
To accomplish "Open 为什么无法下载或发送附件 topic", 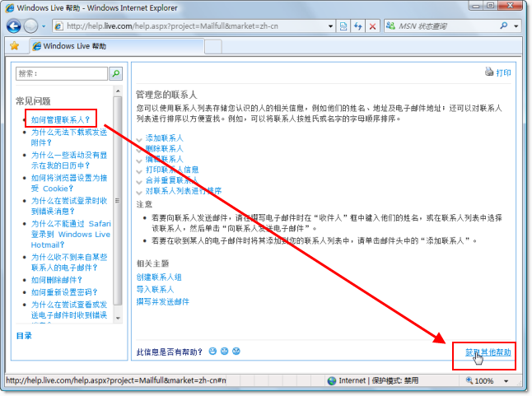I will click(69, 137).
